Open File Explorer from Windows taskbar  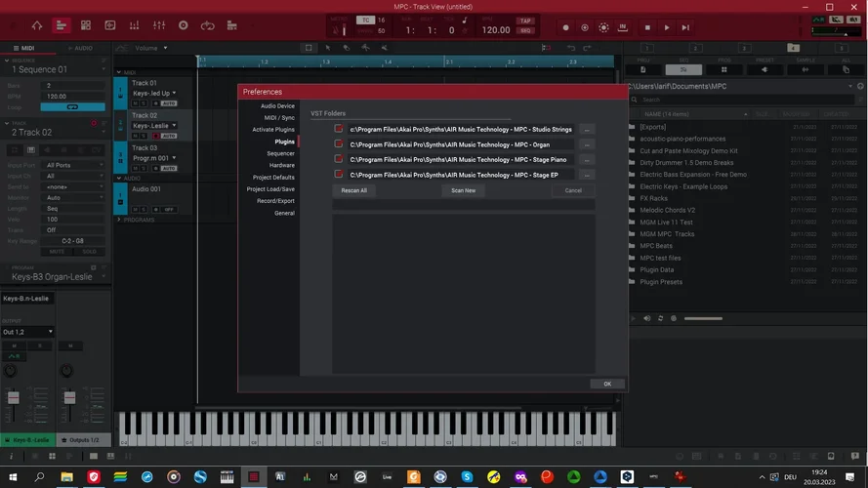pos(66,476)
